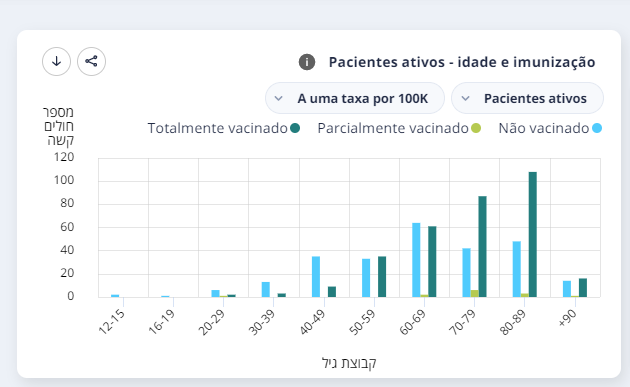Click the teal bar for 40-49
630x387 pixels.
[332, 292]
